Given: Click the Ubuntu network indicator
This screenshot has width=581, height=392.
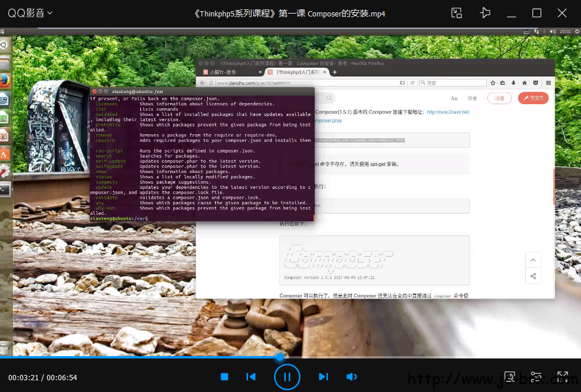Looking at the screenshot, I should 537,32.
